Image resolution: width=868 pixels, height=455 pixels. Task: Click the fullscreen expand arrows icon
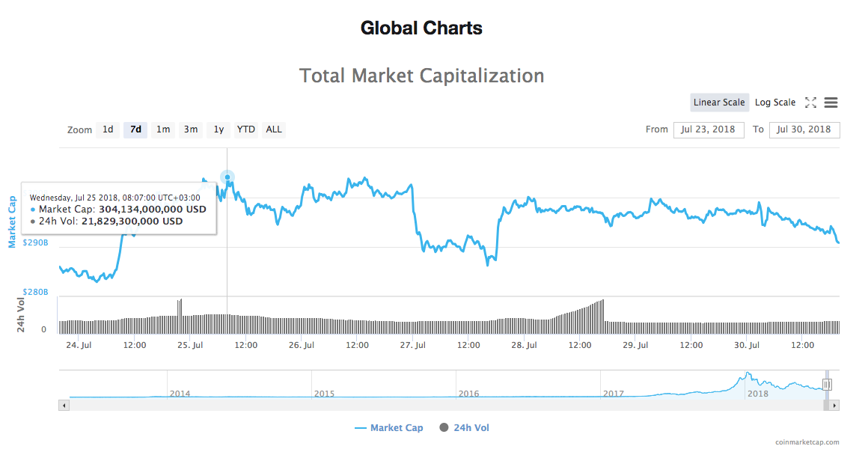810,102
